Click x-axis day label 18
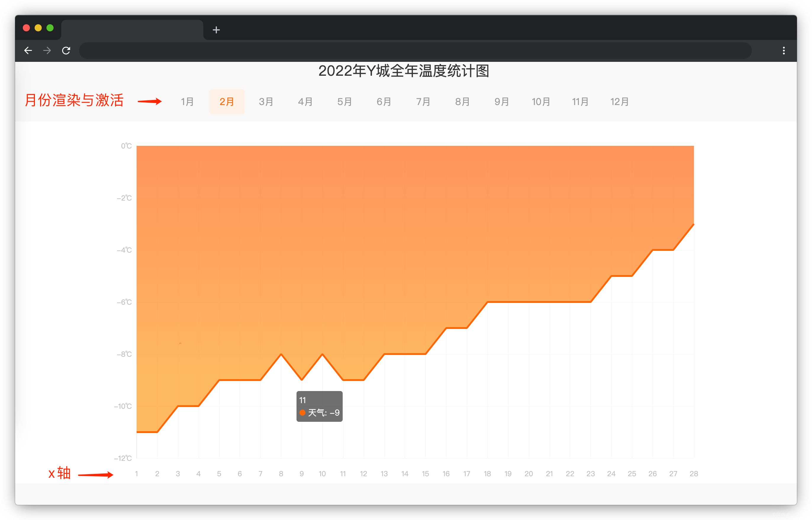 point(487,474)
